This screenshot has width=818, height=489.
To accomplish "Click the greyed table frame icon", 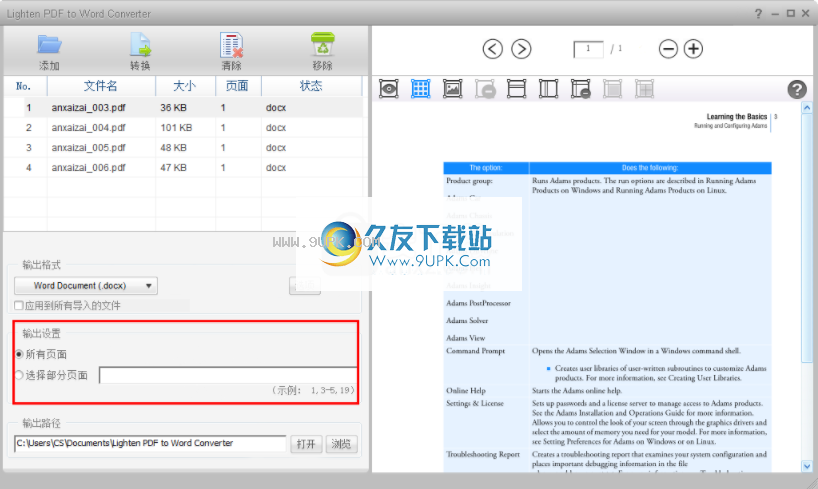I will (612, 89).
